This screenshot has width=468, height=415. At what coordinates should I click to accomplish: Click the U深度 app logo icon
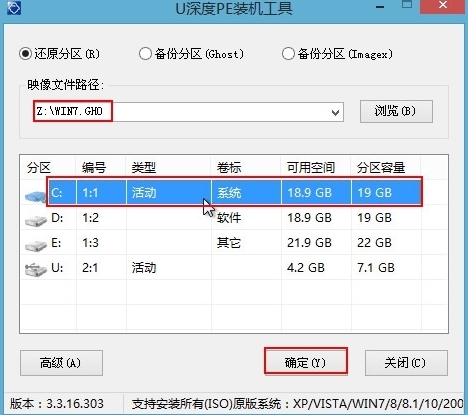coord(13,8)
